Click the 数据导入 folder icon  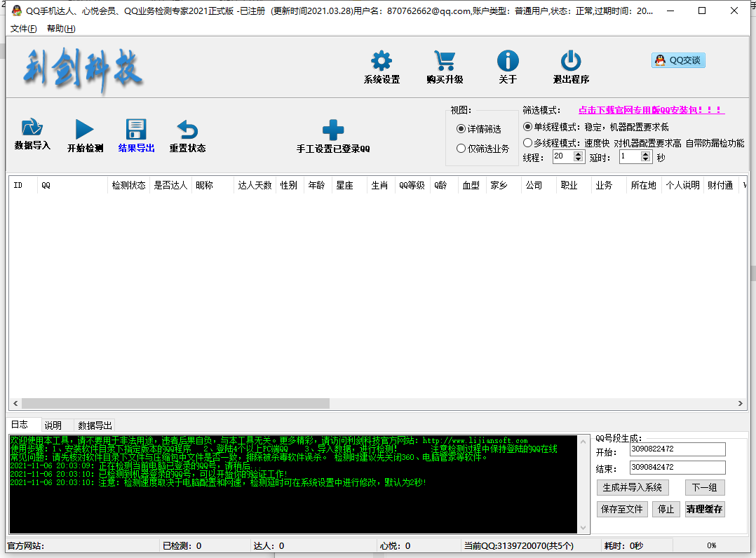[32, 129]
